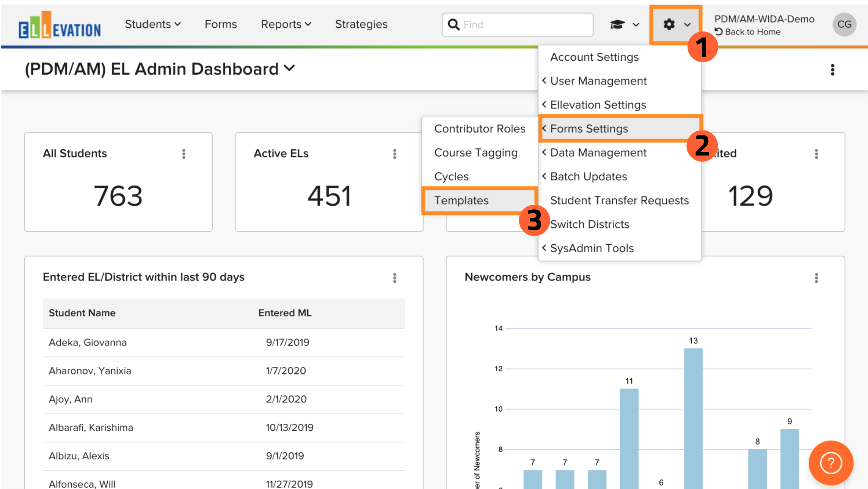The height and width of the screenshot is (489, 868).
Task: Click the Active ELs count 451
Action: click(329, 196)
